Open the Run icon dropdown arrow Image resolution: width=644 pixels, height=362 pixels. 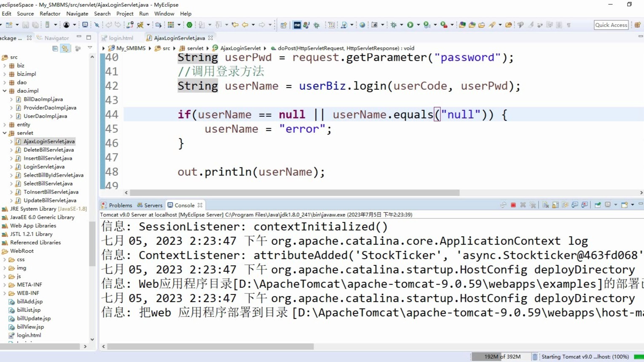pyautogui.click(x=418, y=25)
